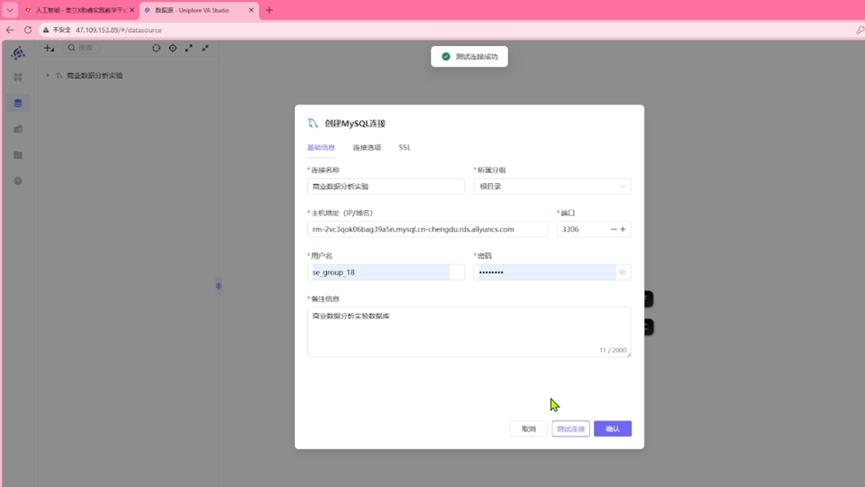Collapse the side panel handle

click(218, 286)
